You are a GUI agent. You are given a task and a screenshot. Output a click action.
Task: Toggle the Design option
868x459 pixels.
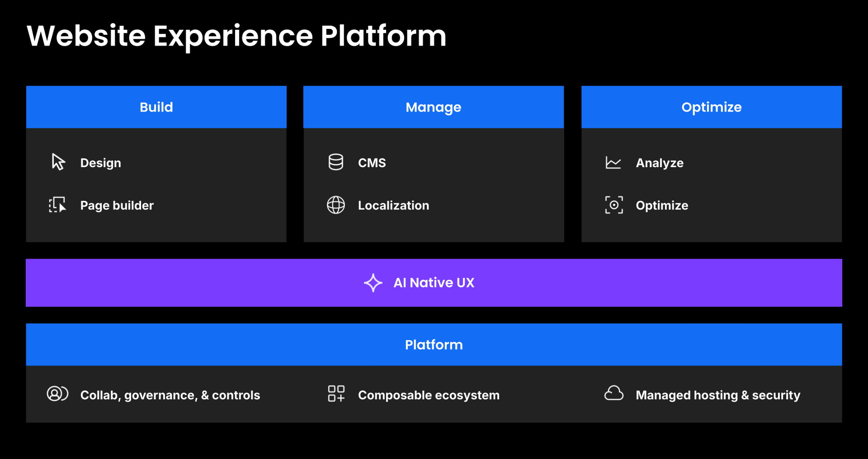[x=100, y=163]
